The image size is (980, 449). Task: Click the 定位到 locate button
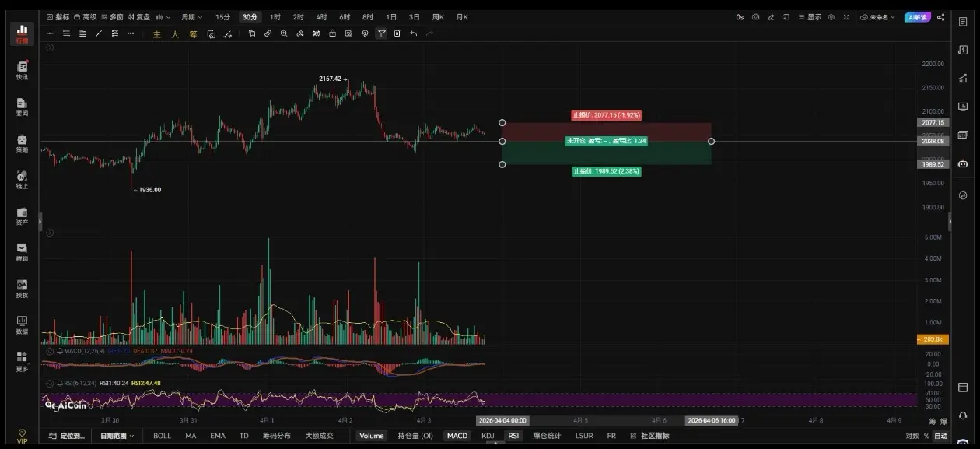(65, 436)
